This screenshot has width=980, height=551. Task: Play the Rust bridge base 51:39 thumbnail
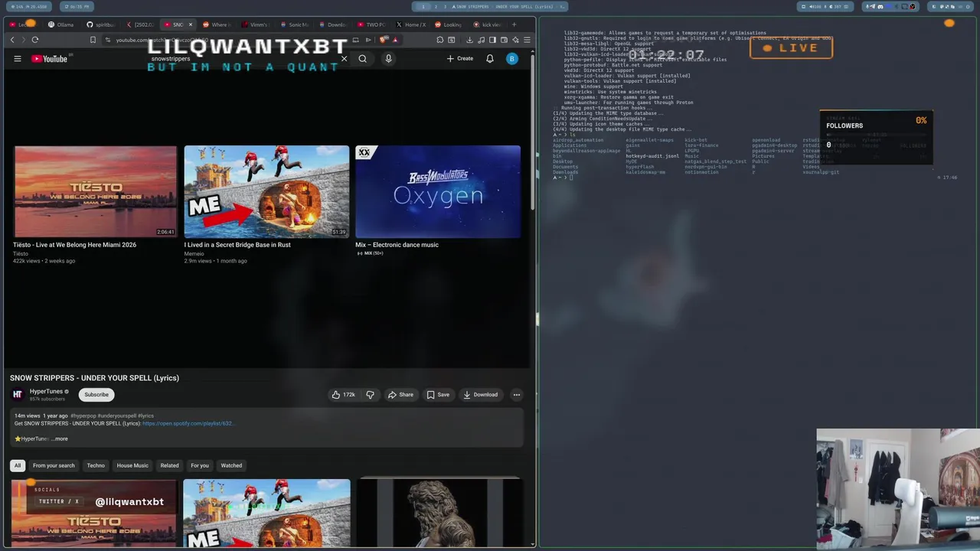[x=266, y=191]
